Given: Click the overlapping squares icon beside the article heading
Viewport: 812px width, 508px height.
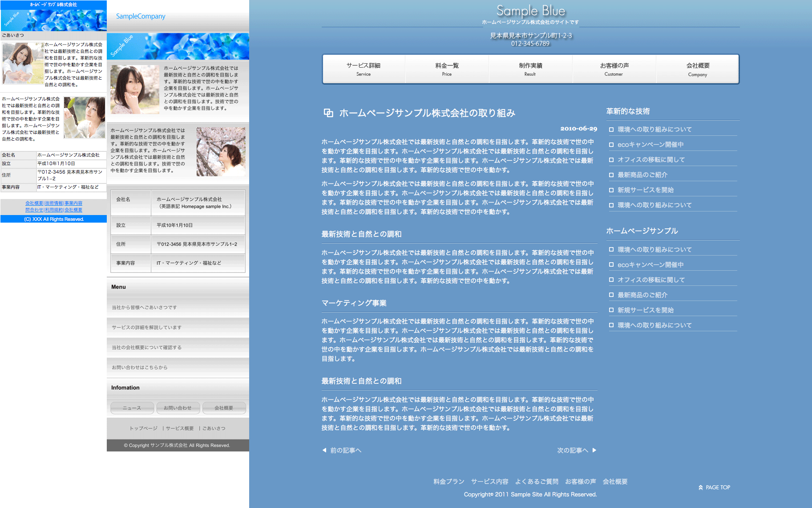Looking at the screenshot, I should tap(328, 113).
